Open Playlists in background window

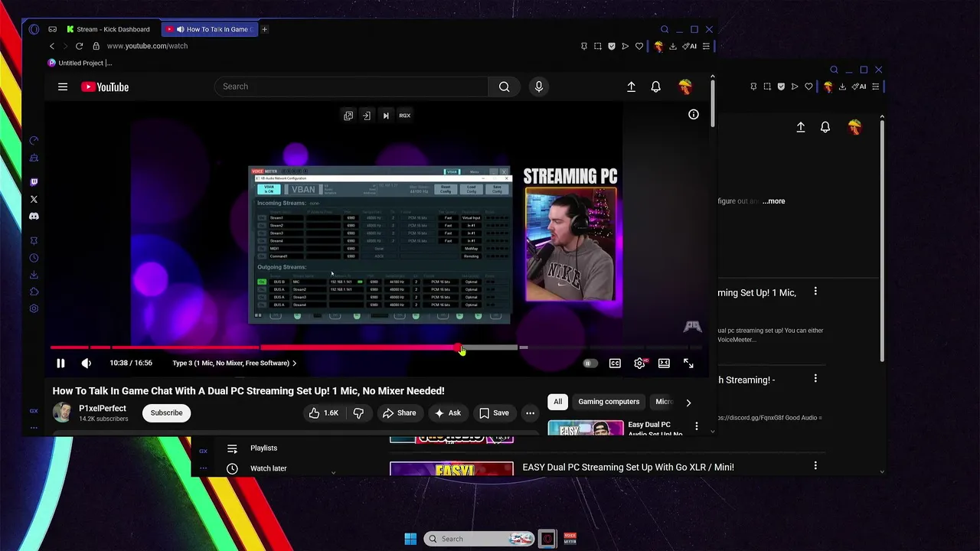point(263,448)
